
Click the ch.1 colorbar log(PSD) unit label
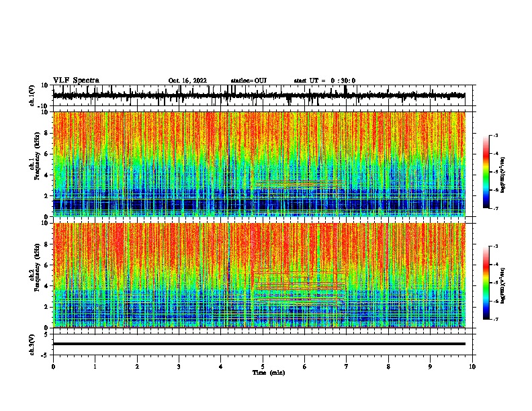click(x=502, y=175)
